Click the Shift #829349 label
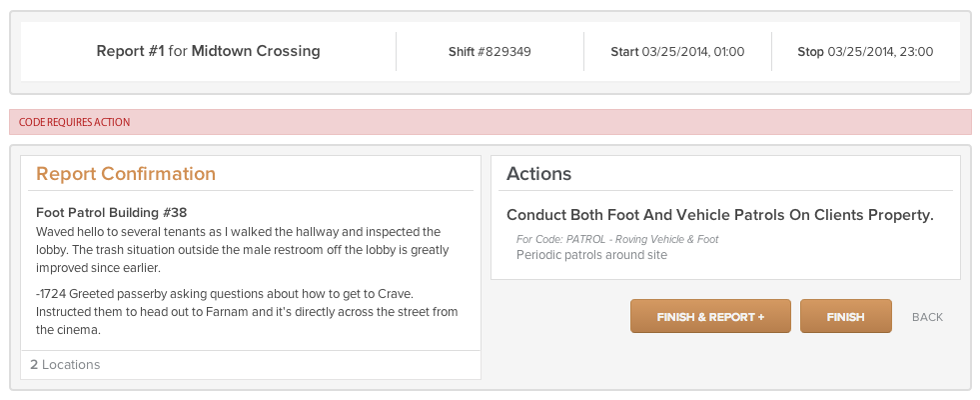 pyautogui.click(x=490, y=52)
